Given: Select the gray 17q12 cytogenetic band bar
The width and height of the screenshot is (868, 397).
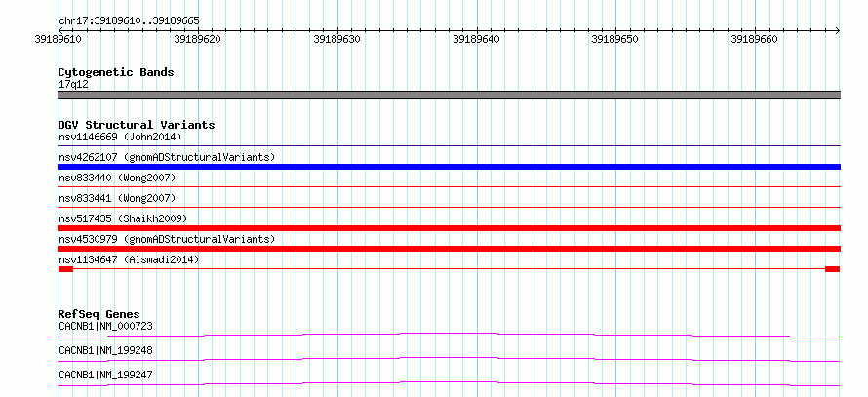Looking at the screenshot, I should (x=449, y=95).
